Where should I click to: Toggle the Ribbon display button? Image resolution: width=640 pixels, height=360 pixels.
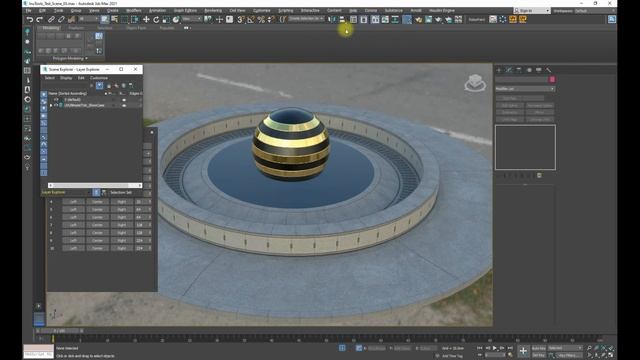(x=375, y=19)
